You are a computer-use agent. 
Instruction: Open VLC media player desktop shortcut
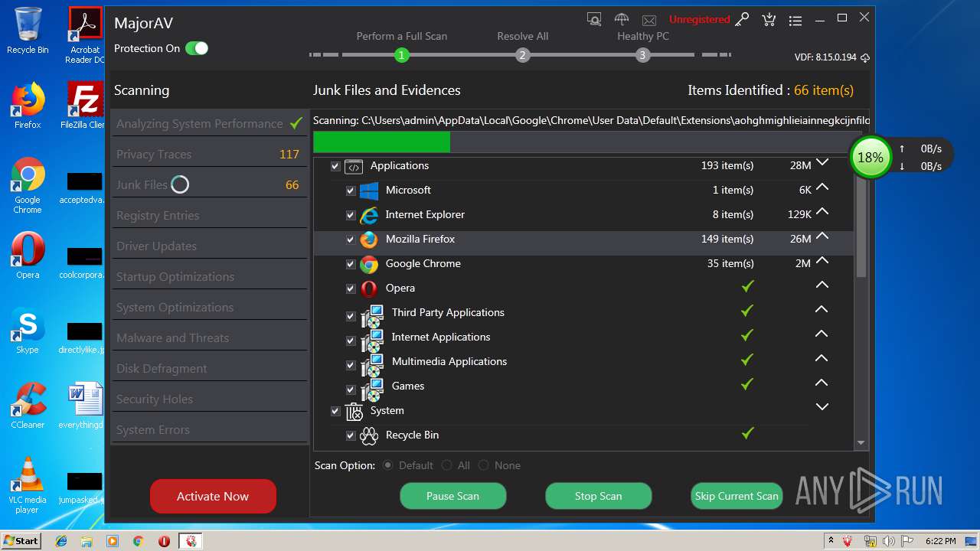pos(28,485)
